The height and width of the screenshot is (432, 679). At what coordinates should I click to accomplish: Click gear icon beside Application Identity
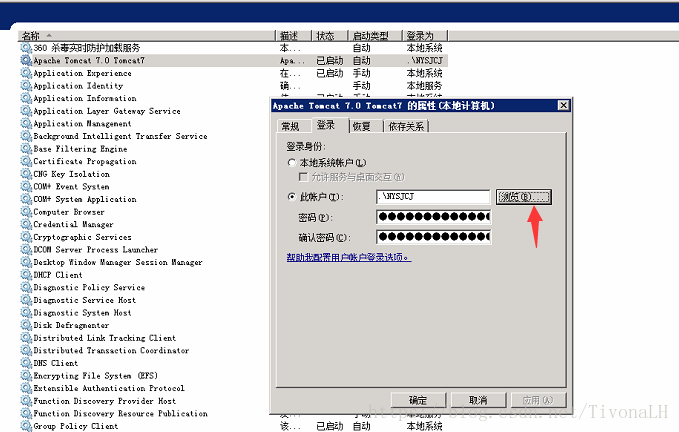(x=26, y=85)
